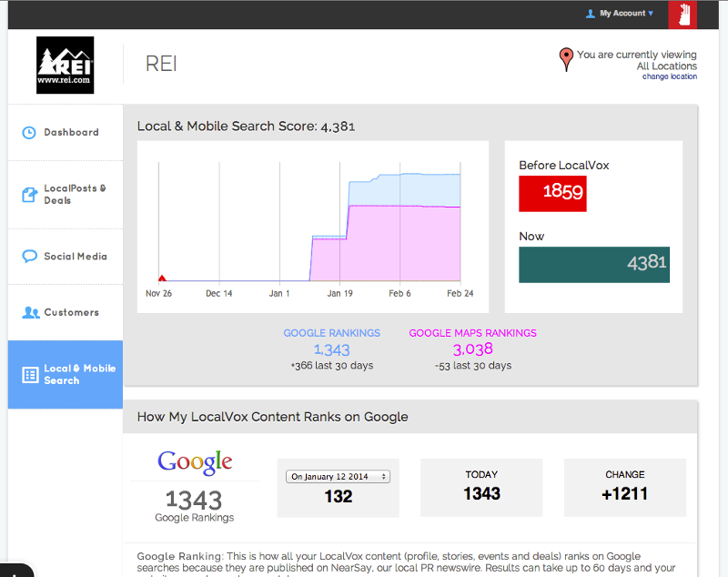Click the Local & Mobile Search list icon

point(30,375)
